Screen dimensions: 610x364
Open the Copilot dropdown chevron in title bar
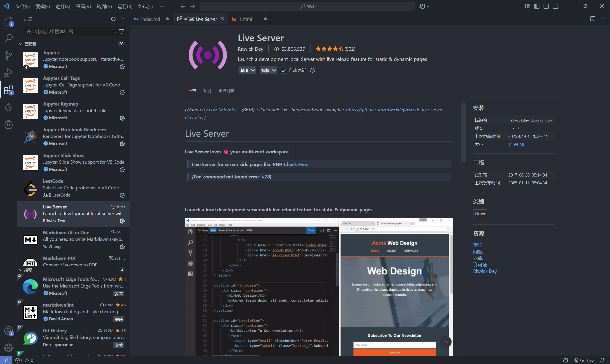pos(428,6)
